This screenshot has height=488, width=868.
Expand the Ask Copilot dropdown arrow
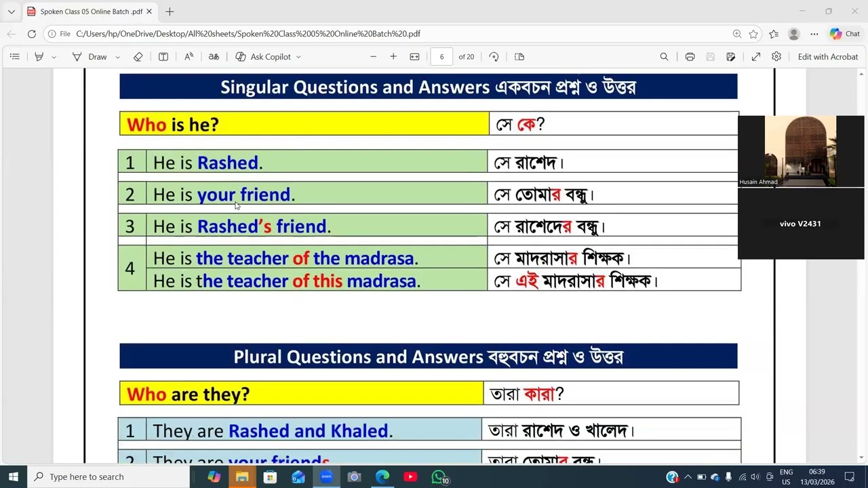click(x=298, y=57)
